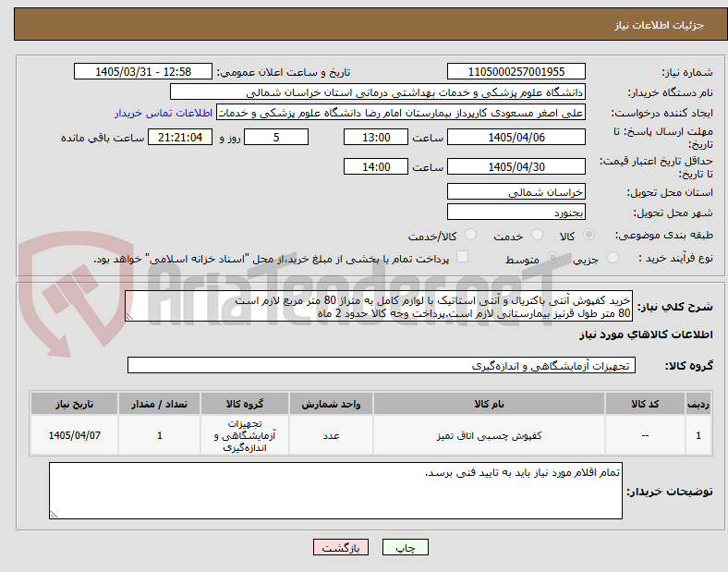Screen dimensions: 728x572
Task: Click the delivery province field خراسان شمالی
Action: (x=516, y=192)
